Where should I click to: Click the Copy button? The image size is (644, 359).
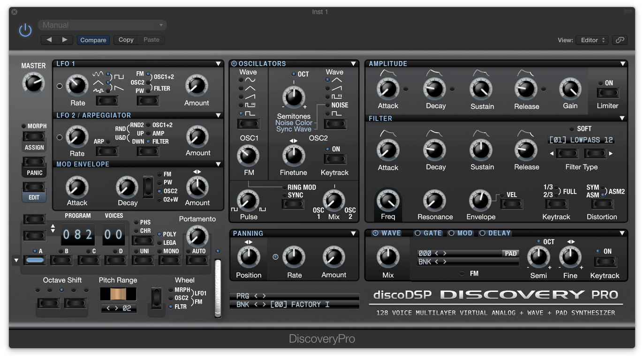(126, 40)
